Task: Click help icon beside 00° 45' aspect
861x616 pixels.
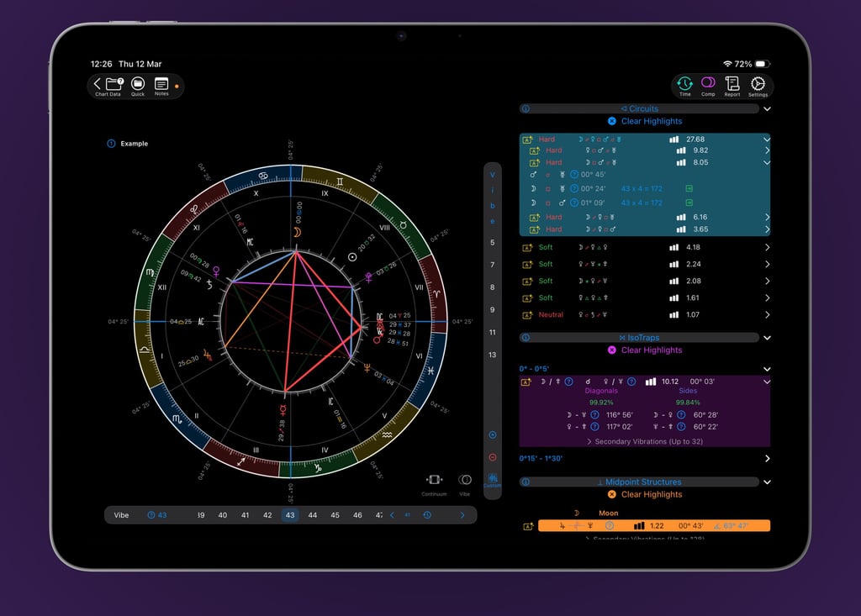Action: click(574, 175)
